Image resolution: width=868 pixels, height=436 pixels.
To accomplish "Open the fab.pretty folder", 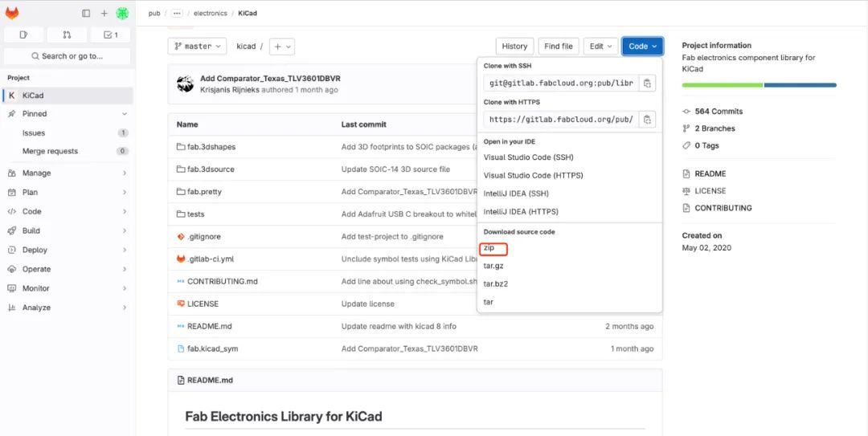I will pos(204,191).
